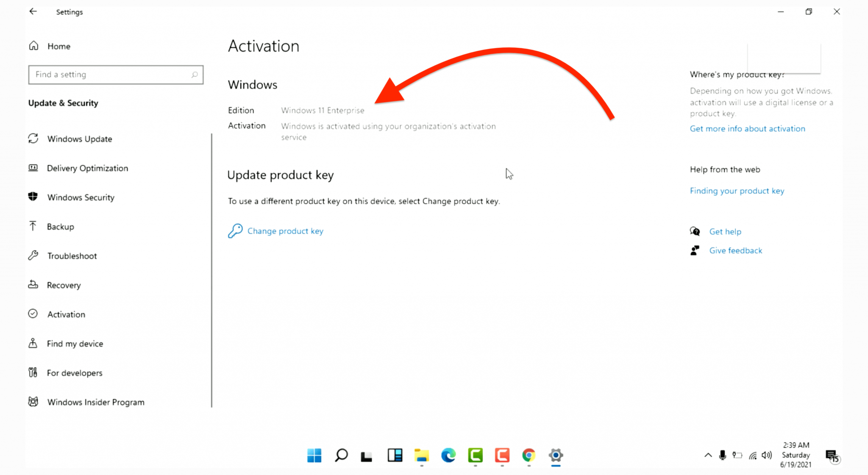Open the clock showing 2:39 AM
The image size is (868, 475).
796,455
